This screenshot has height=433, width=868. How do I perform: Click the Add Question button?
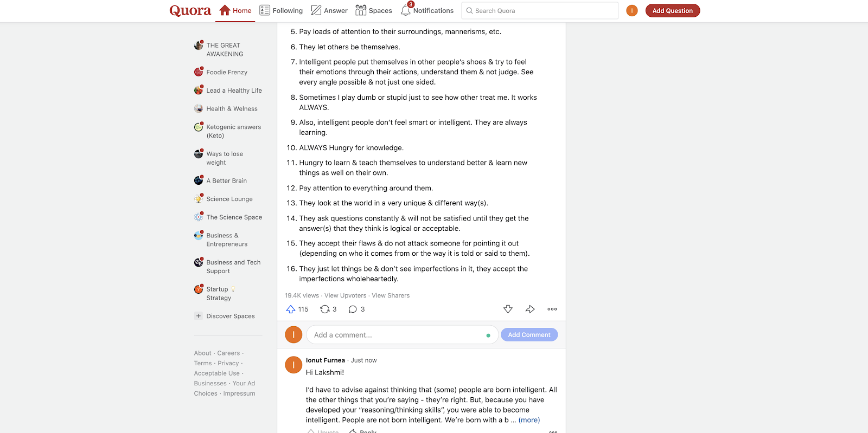673,10
